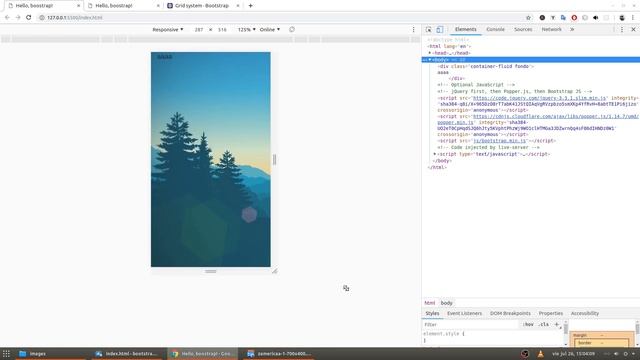
Task: Select the html lang en node
Action: [x=449, y=47]
